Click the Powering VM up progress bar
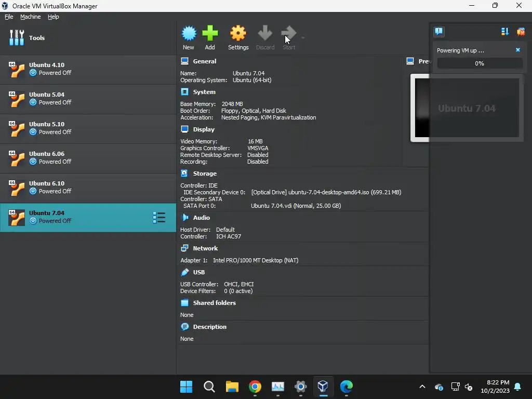 pyautogui.click(x=480, y=63)
